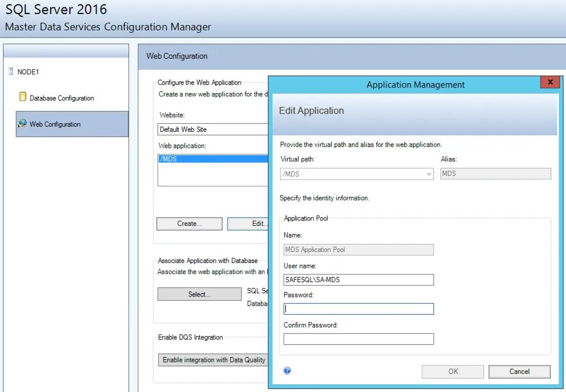The image size is (566, 392).
Task: Click the NODE1 server icon
Action: tap(11, 71)
